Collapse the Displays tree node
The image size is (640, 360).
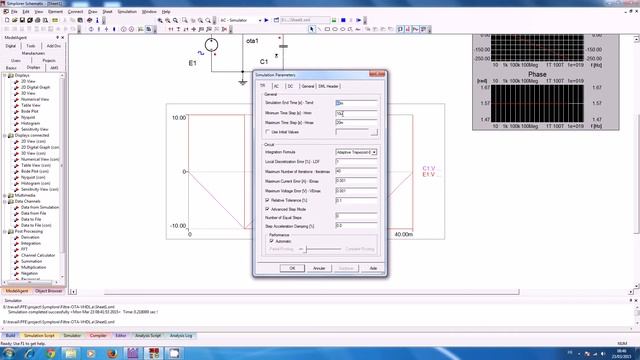click(5, 76)
